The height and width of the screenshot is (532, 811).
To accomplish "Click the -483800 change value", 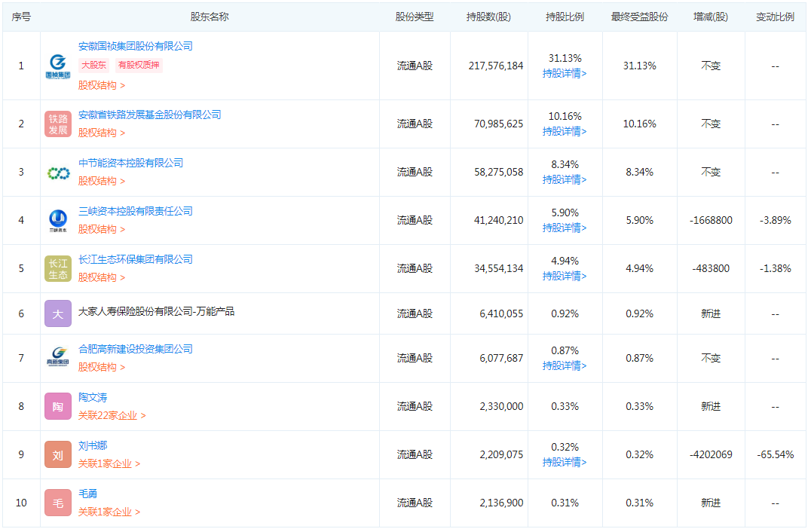I will 711,268.
